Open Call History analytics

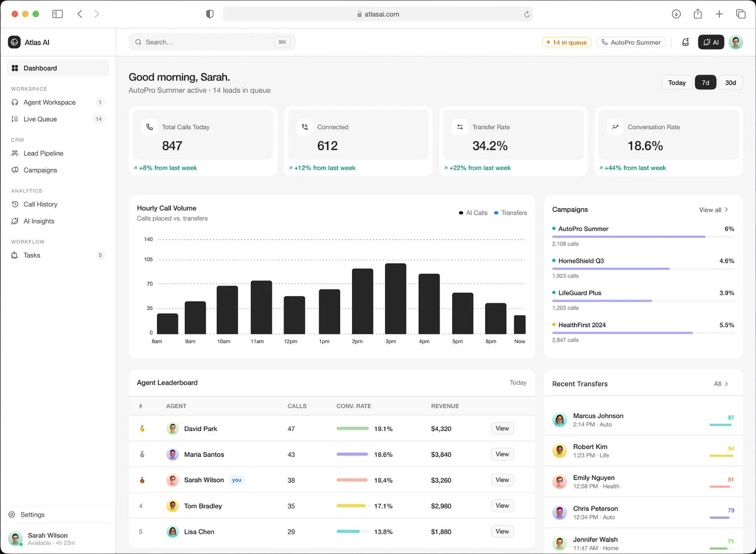point(58,204)
